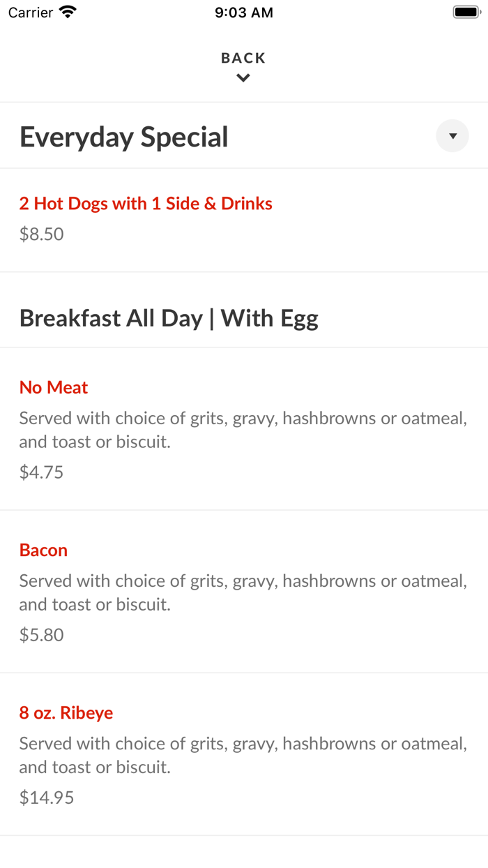Viewport: 488px width, 868px height.
Task: Choose the Bacon breakfast item
Action: click(43, 550)
